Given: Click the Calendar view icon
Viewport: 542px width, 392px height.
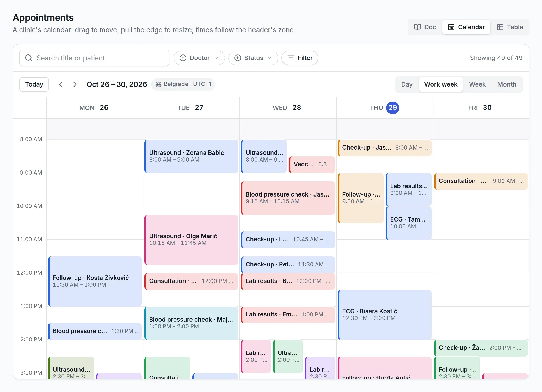Looking at the screenshot, I should point(451,27).
